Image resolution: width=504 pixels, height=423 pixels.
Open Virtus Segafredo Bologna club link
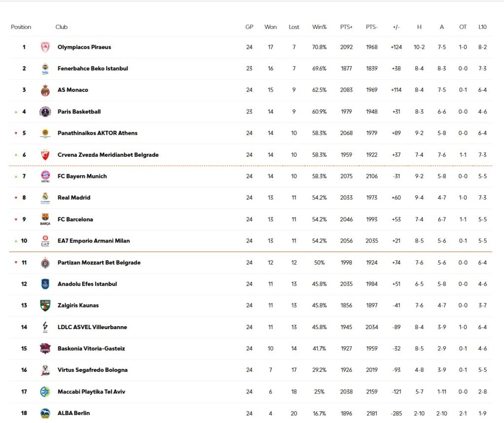pos(93,370)
